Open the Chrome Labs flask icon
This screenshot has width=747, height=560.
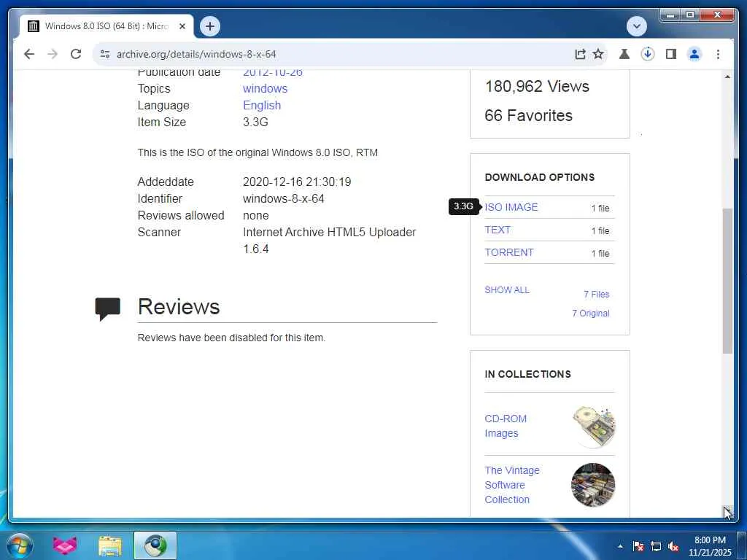coord(624,54)
